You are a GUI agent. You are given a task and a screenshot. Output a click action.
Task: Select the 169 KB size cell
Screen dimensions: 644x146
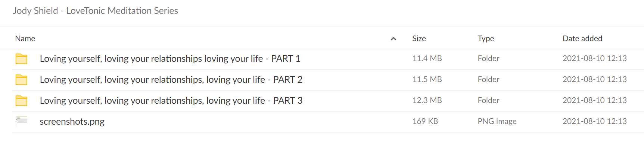point(425,121)
